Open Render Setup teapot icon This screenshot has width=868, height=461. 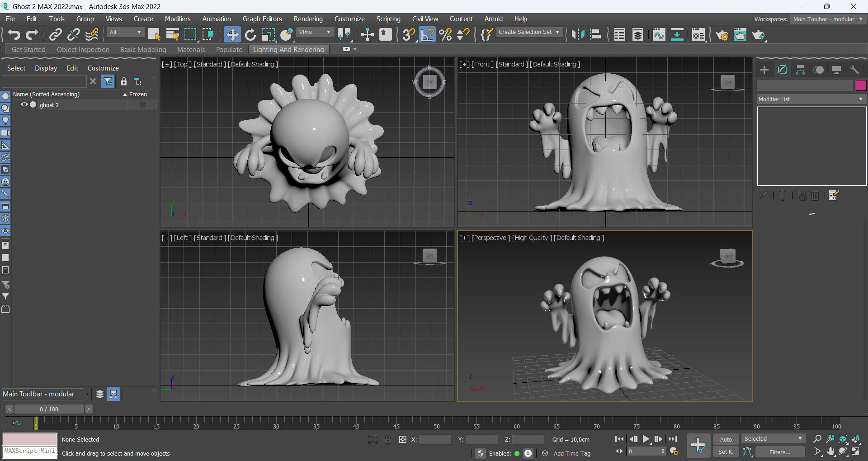point(722,35)
